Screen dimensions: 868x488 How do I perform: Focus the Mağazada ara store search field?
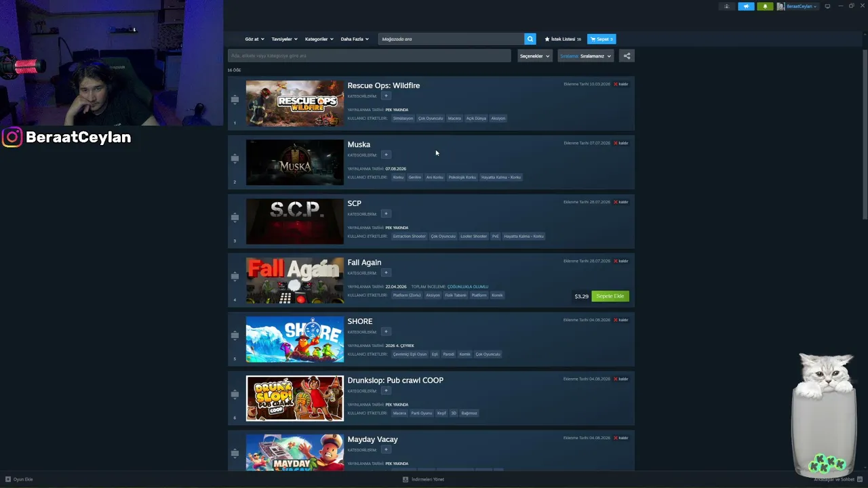[451, 39]
